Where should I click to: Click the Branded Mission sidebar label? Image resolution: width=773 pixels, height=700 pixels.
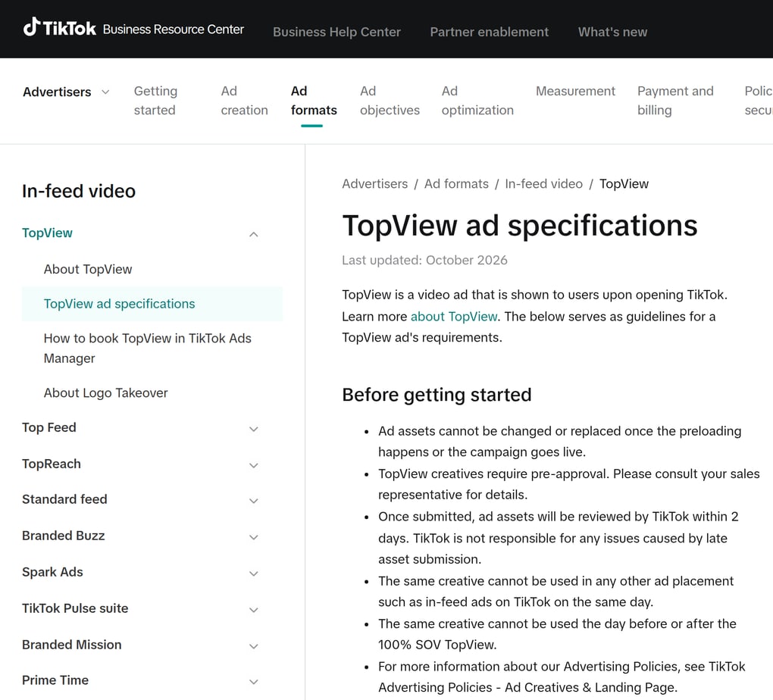(x=71, y=645)
